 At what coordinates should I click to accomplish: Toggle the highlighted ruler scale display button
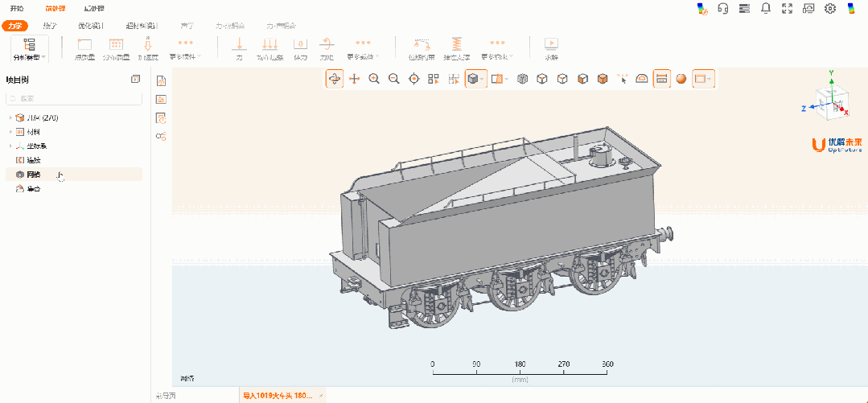(661, 79)
